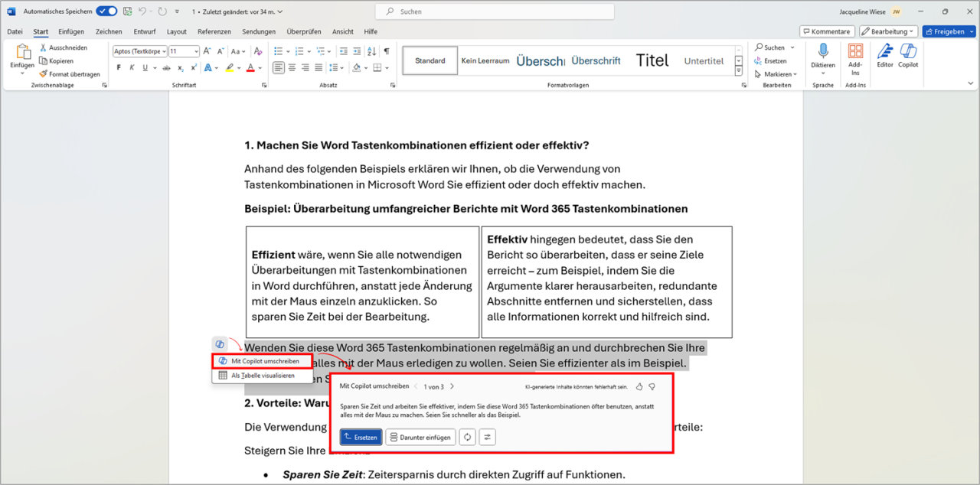Choose the red Schriftfarbe swatch
This screenshot has height=485, width=980.
tap(250, 67)
